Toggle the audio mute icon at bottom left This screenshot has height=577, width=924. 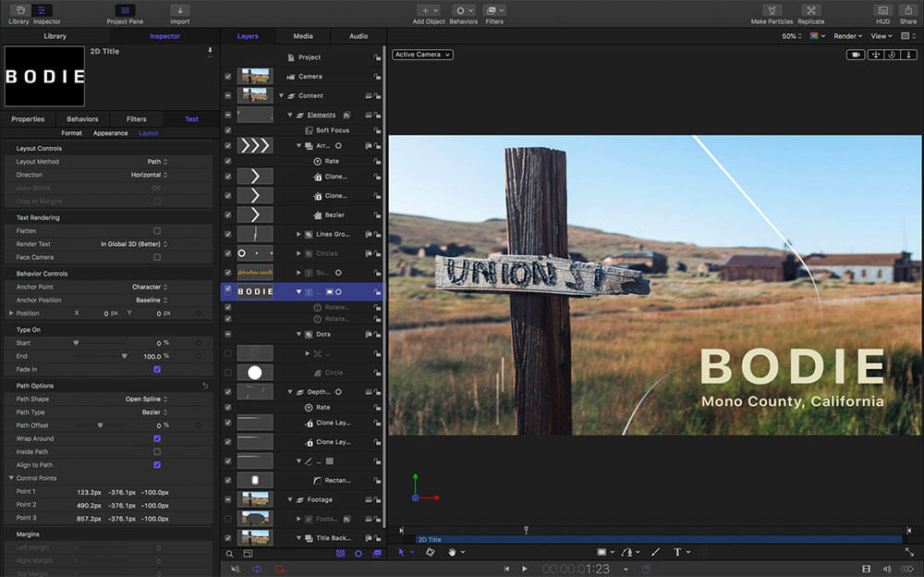[x=235, y=569]
